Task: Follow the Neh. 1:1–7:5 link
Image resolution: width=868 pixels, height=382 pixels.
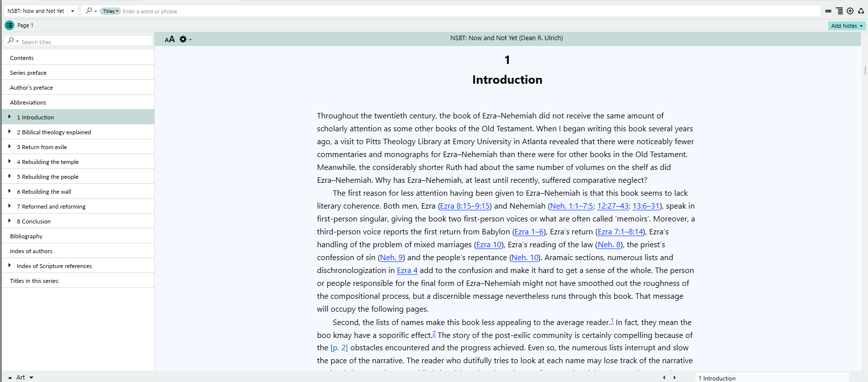Action: point(571,206)
